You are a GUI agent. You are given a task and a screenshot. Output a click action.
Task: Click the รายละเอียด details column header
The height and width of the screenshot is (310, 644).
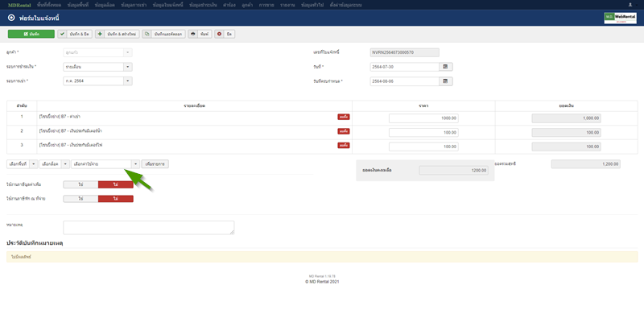coord(194,106)
